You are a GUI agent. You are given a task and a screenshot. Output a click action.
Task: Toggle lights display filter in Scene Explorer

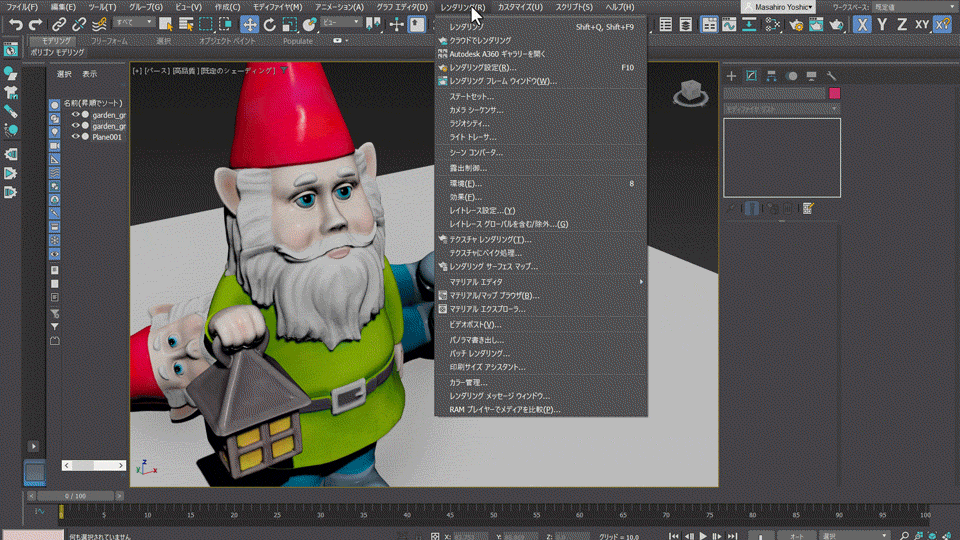coord(54,132)
